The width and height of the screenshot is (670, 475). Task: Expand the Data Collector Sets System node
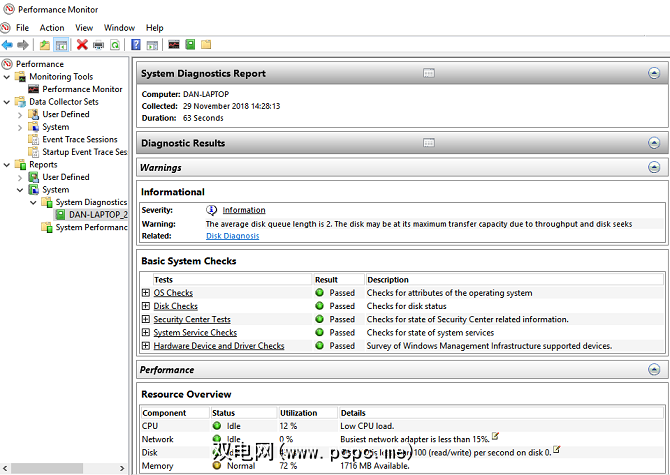pos(21,127)
